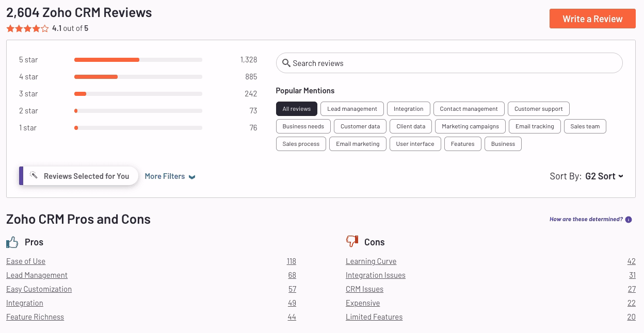Filter by 'Features' mention tag
The width and height of the screenshot is (644, 333).
coord(463,144)
